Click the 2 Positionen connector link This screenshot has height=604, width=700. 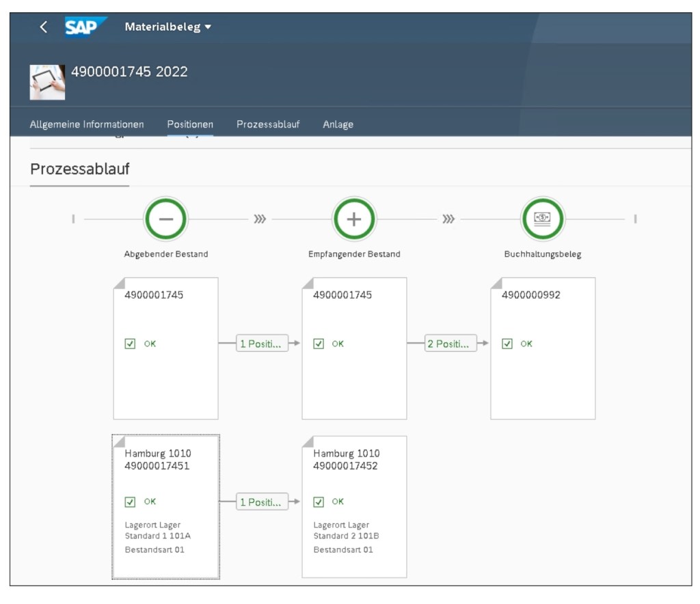(x=450, y=343)
